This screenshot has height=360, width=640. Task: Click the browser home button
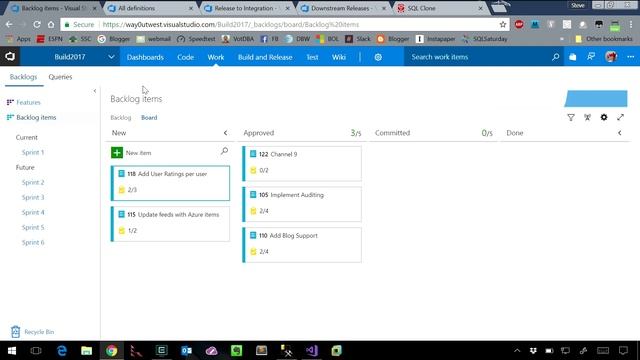(x=51, y=24)
